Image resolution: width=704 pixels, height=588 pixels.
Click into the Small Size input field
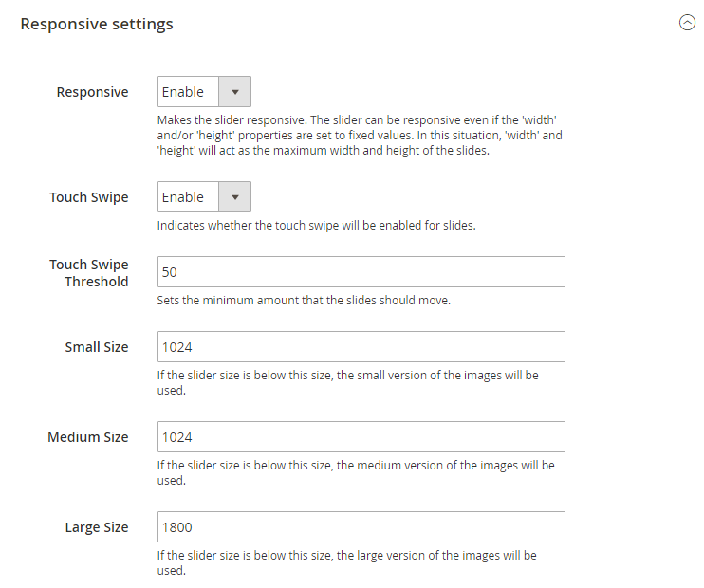361,346
